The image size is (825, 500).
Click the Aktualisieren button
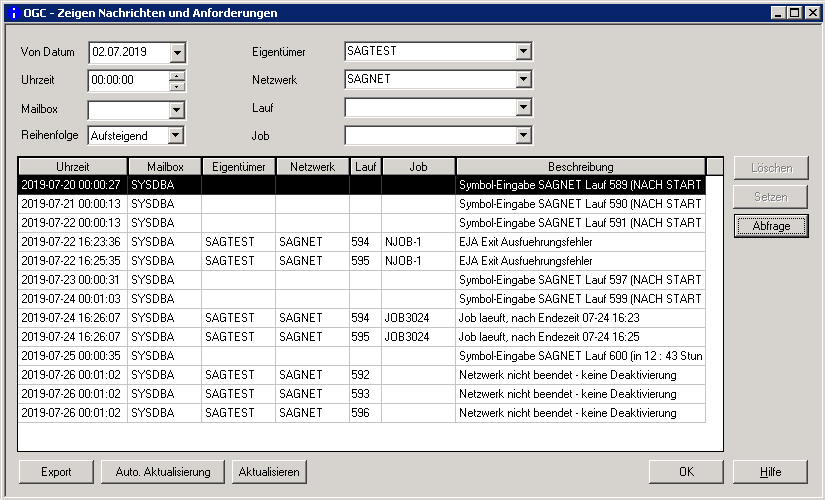268,472
